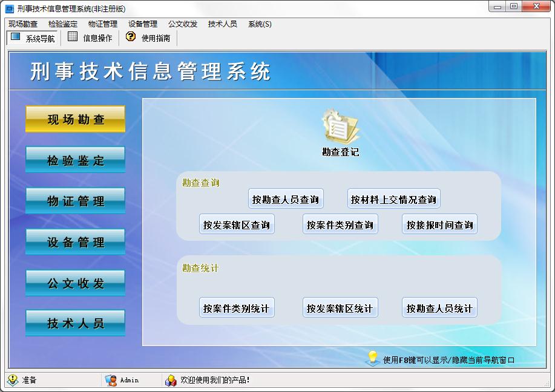555x392 pixels.
Task: Run 按接报时间查询 search
Action: click(x=439, y=224)
